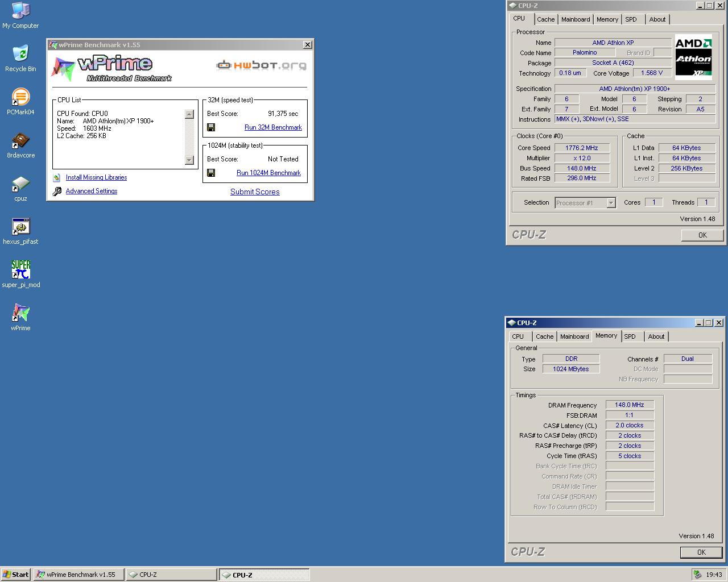Close the wPrime Benchmark window

[308, 45]
